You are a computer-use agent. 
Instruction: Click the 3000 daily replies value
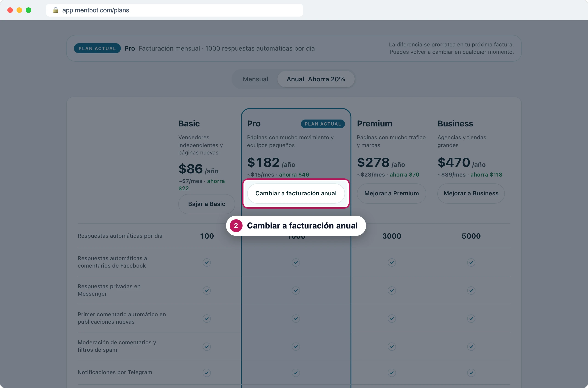pos(392,236)
